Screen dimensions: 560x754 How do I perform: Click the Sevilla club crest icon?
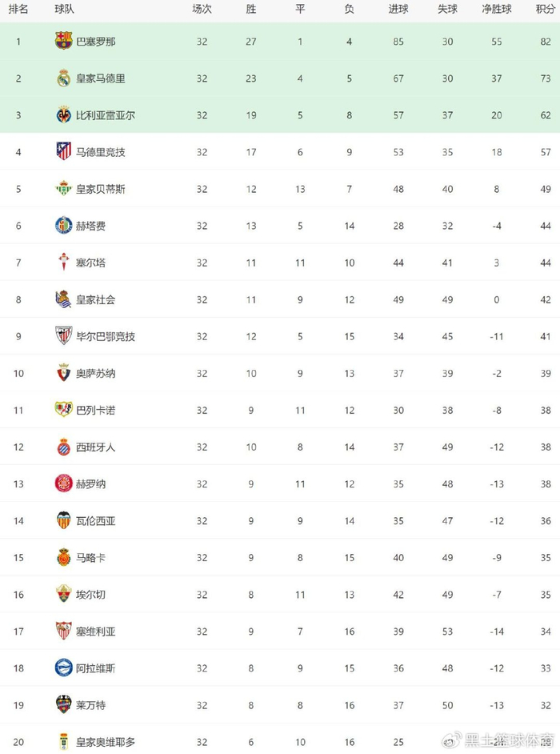tap(64, 631)
